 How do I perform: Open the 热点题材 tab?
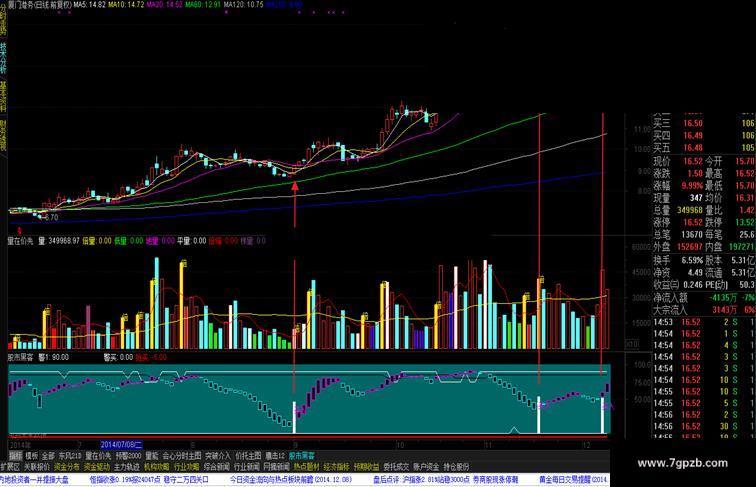click(307, 467)
